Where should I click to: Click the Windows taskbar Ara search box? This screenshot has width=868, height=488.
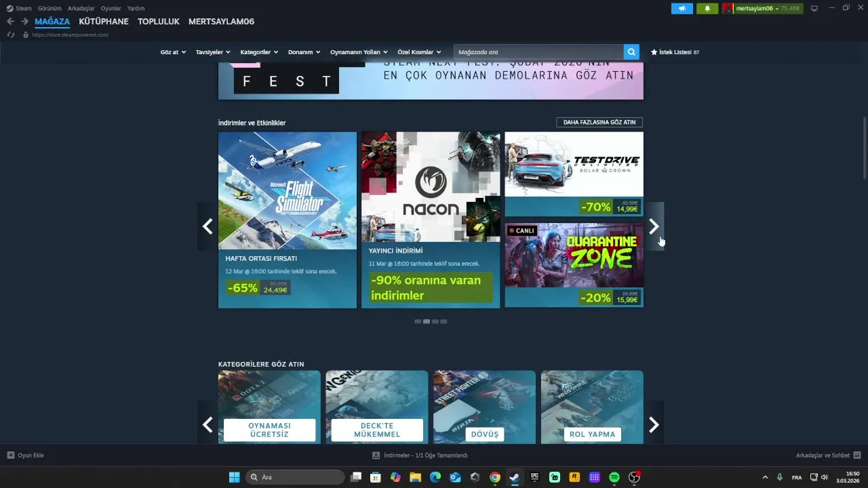pyautogui.click(x=295, y=477)
